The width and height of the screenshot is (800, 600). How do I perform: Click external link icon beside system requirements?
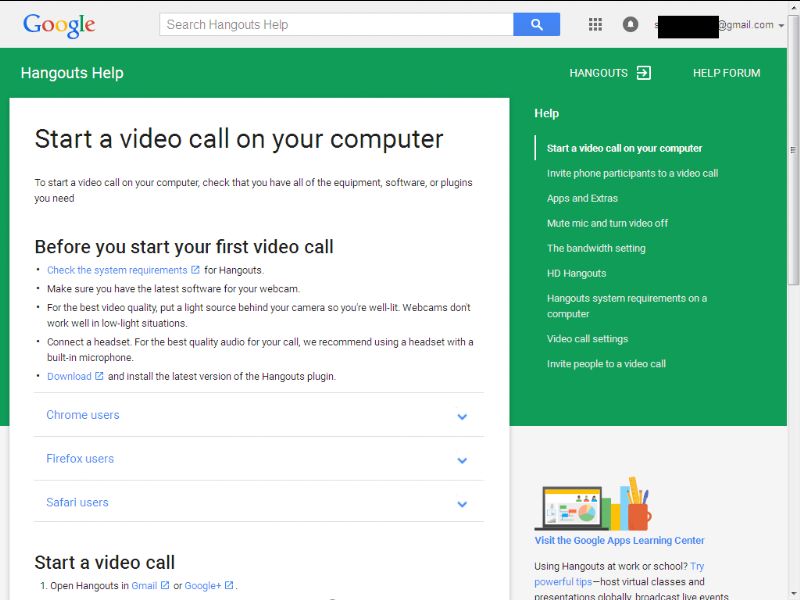195,270
